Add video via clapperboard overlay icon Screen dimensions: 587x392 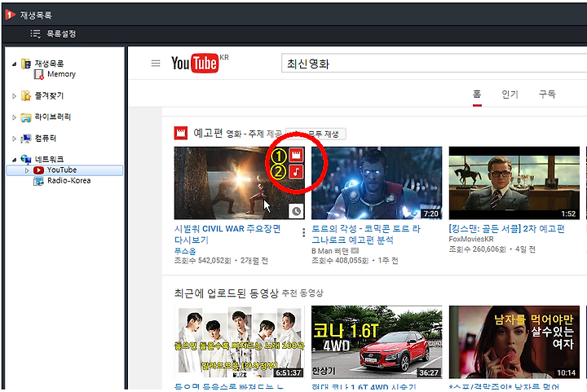click(296, 155)
